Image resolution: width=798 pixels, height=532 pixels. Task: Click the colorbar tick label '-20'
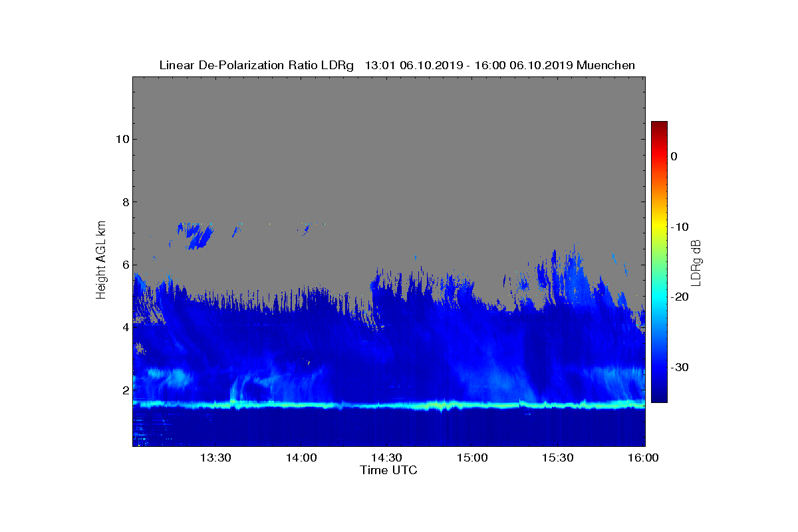pos(678,297)
